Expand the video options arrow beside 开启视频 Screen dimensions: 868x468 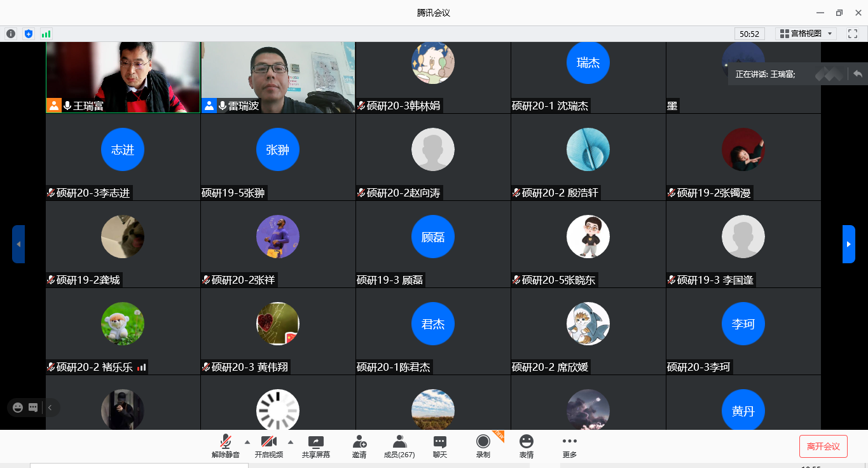point(291,442)
